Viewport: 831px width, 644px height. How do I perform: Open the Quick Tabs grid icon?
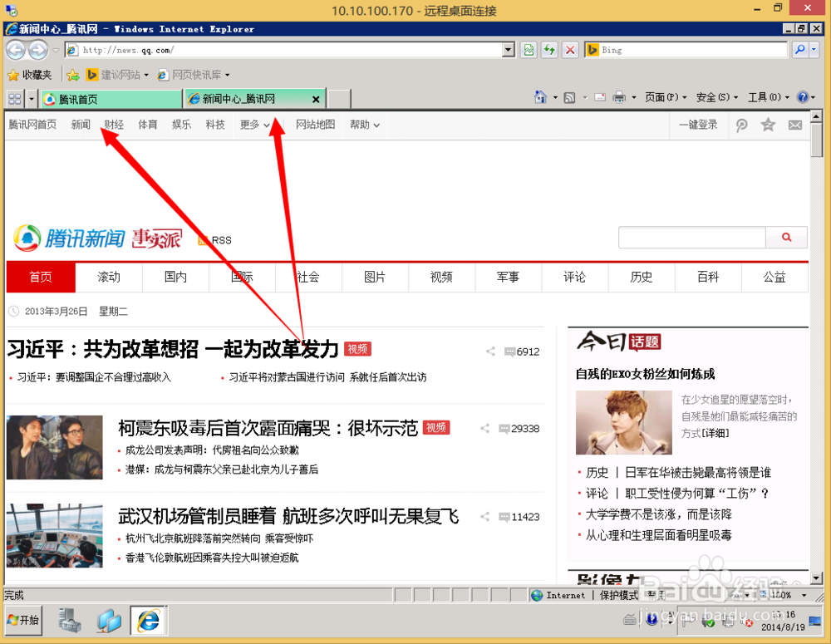tap(15, 99)
